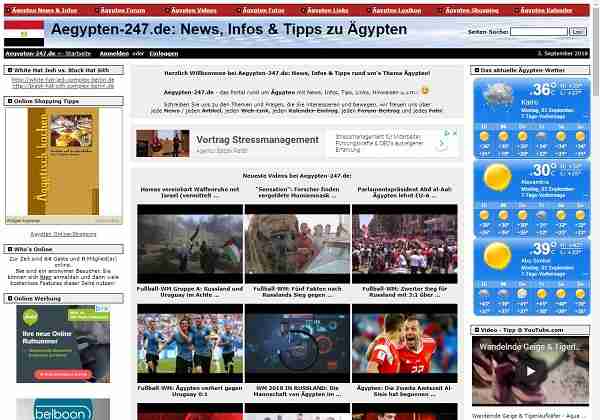
Task: Open the Ägypten Shopping menu item
Action: coord(472,10)
